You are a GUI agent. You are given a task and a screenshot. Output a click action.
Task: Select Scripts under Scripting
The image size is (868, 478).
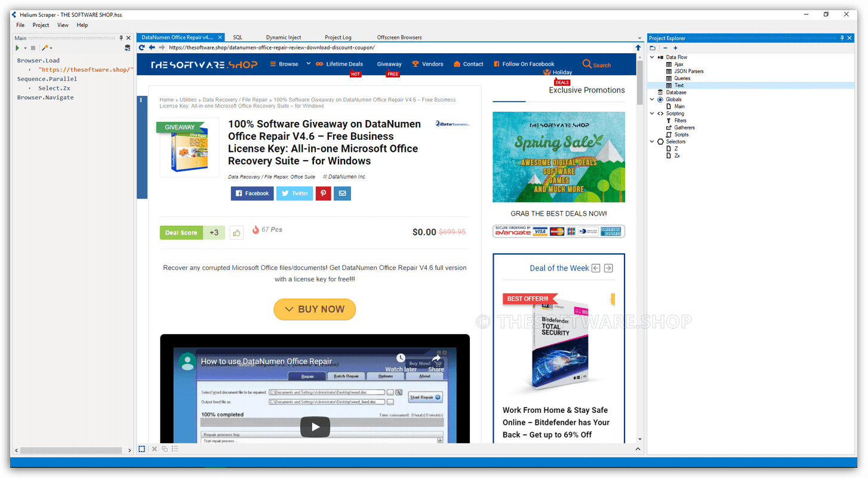[x=681, y=134]
